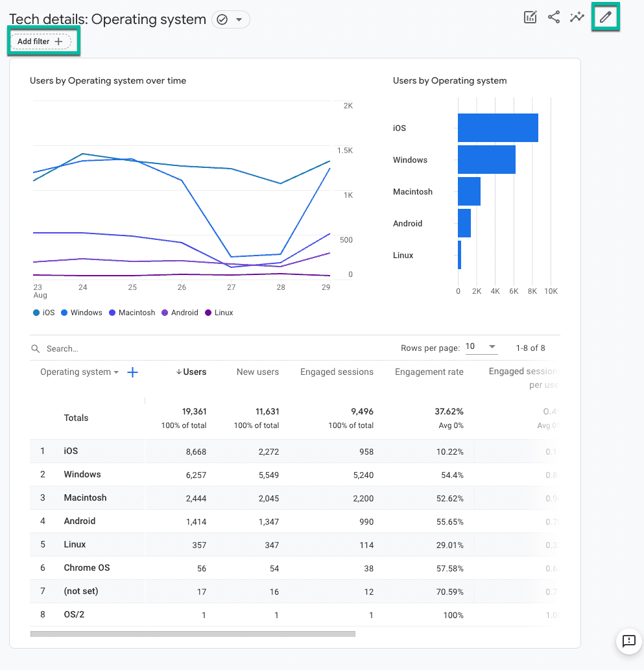Sort table by New users column
Screen dimensions: 644x670
257,372
